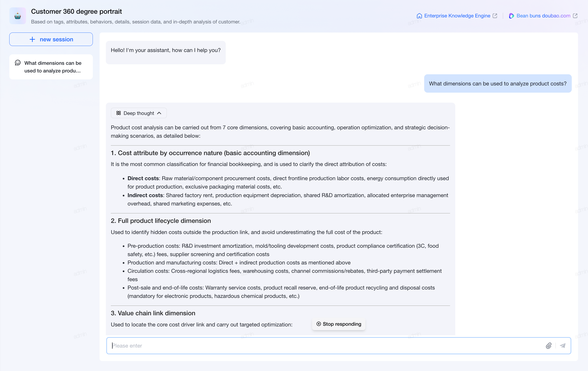Image resolution: width=588 pixels, height=371 pixels.
Task: Click external link icon beside Enterprise Knowledge Engine
Action: click(x=495, y=16)
